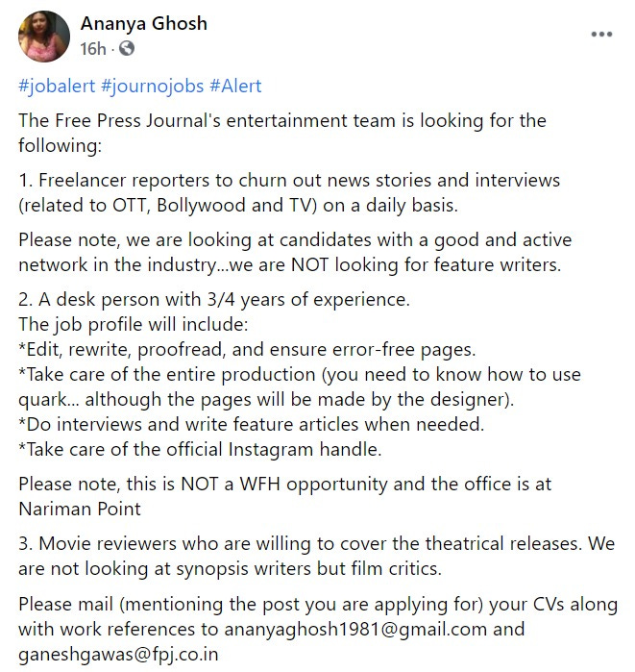Open the Ananya Ghosh profile name link

pyautogui.click(x=143, y=24)
